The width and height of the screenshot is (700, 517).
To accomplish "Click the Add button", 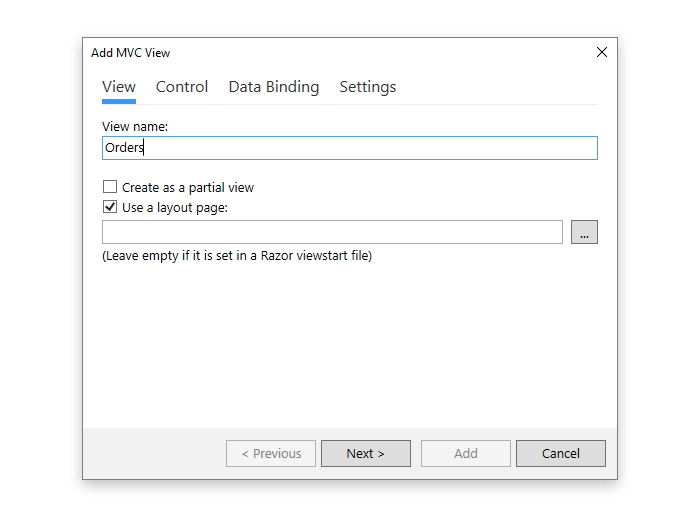I will click(466, 453).
